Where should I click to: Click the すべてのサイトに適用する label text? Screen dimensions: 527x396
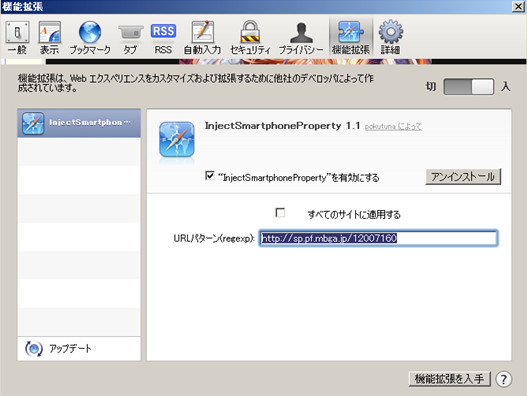coord(354,214)
